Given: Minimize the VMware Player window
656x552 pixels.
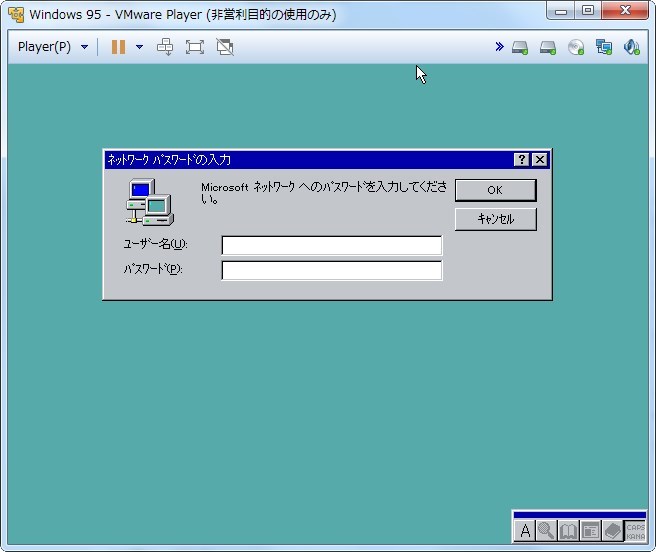Looking at the screenshot, I should 561,11.
